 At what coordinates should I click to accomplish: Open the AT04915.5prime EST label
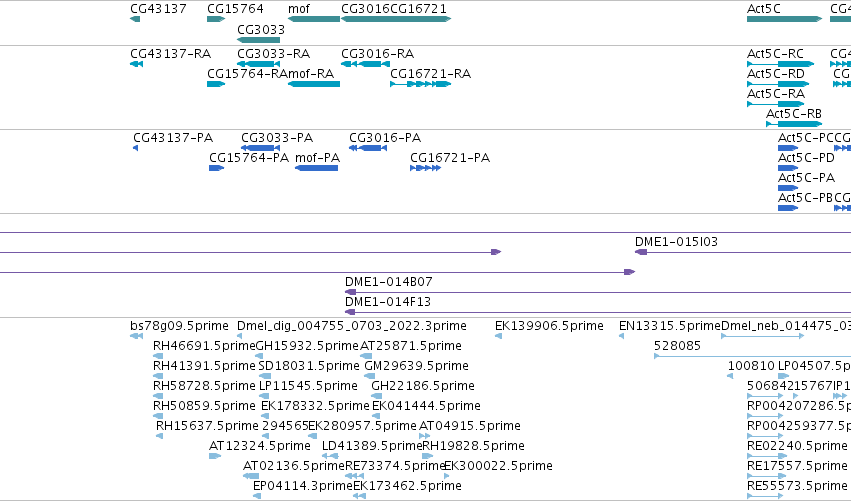click(470, 427)
